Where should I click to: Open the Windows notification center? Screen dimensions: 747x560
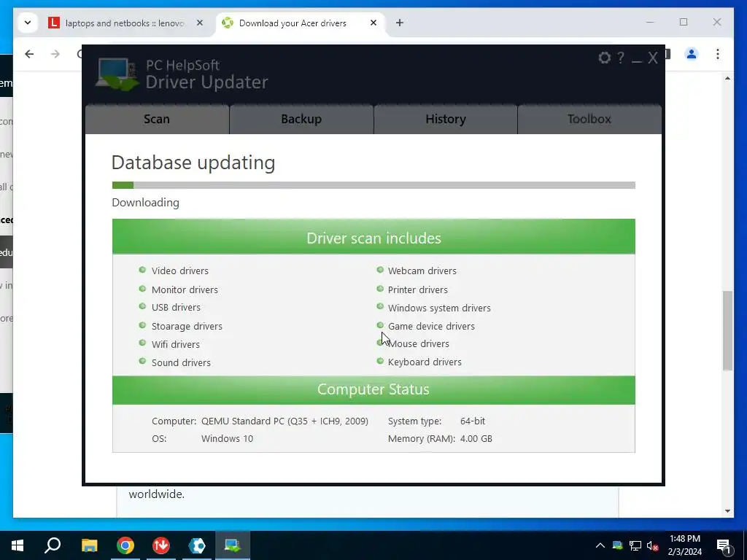coord(724,545)
